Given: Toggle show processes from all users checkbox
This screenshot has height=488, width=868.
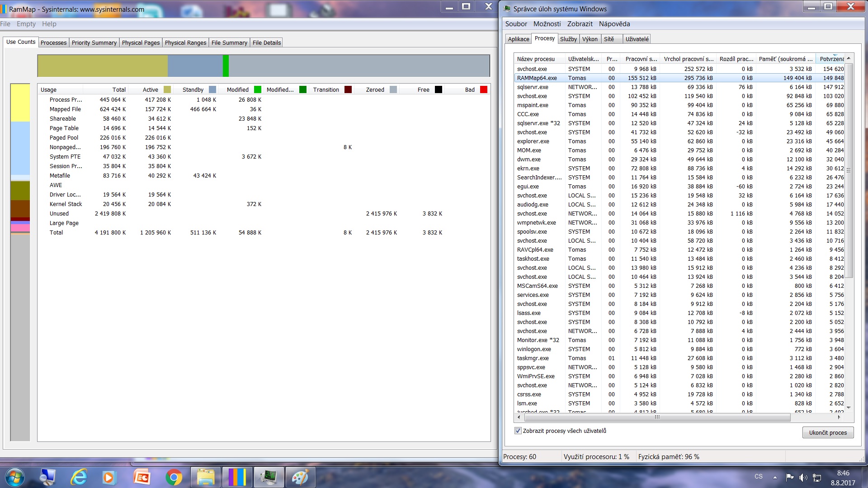Looking at the screenshot, I should click(x=518, y=431).
